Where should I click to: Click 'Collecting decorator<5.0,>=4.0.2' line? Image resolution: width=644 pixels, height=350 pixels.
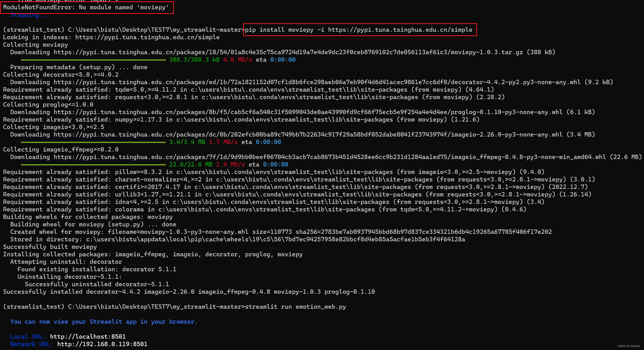(61, 75)
